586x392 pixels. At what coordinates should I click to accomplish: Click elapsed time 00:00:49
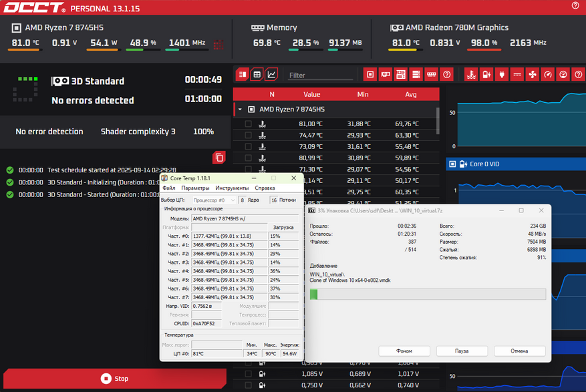pyautogui.click(x=203, y=79)
